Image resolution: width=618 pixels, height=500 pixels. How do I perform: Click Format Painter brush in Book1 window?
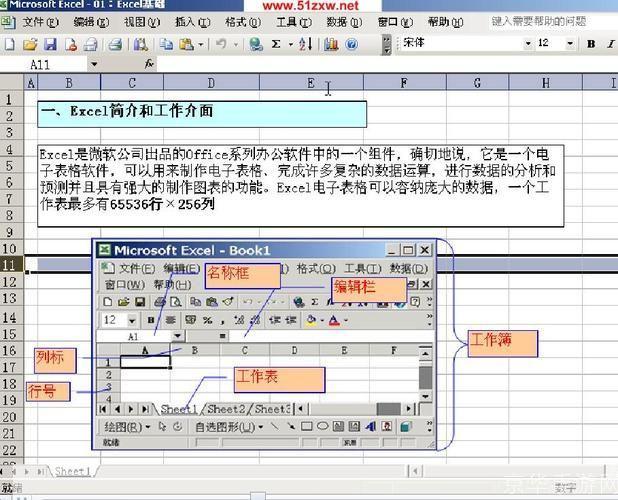pos(228,302)
